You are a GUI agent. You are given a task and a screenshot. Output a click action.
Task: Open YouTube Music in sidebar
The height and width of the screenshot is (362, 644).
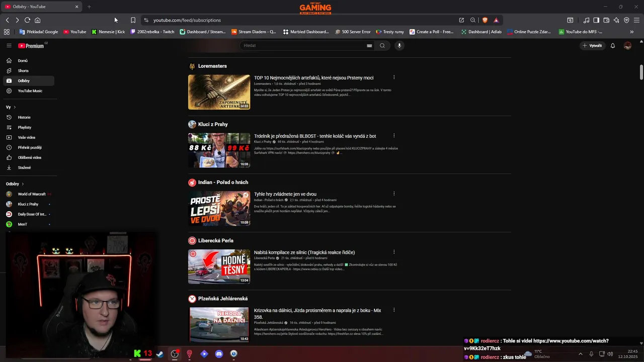(x=29, y=91)
